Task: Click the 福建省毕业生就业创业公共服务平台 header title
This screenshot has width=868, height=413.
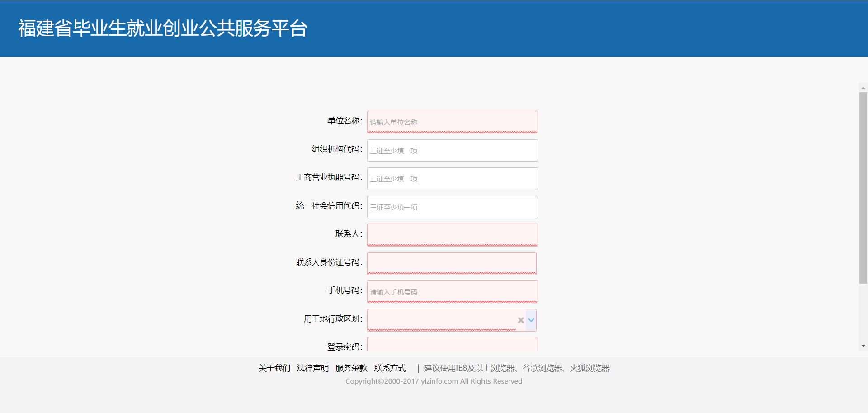Action: coord(163,28)
